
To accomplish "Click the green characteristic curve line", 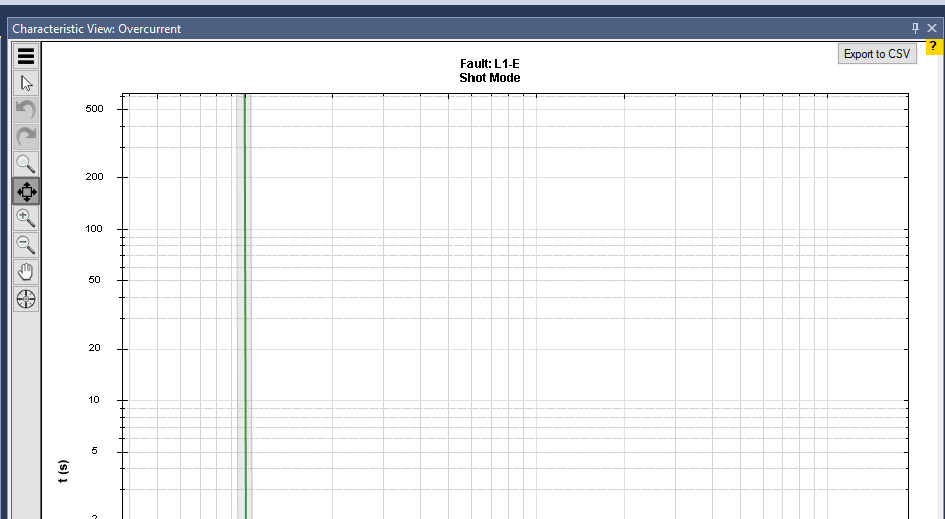I will point(245,300).
